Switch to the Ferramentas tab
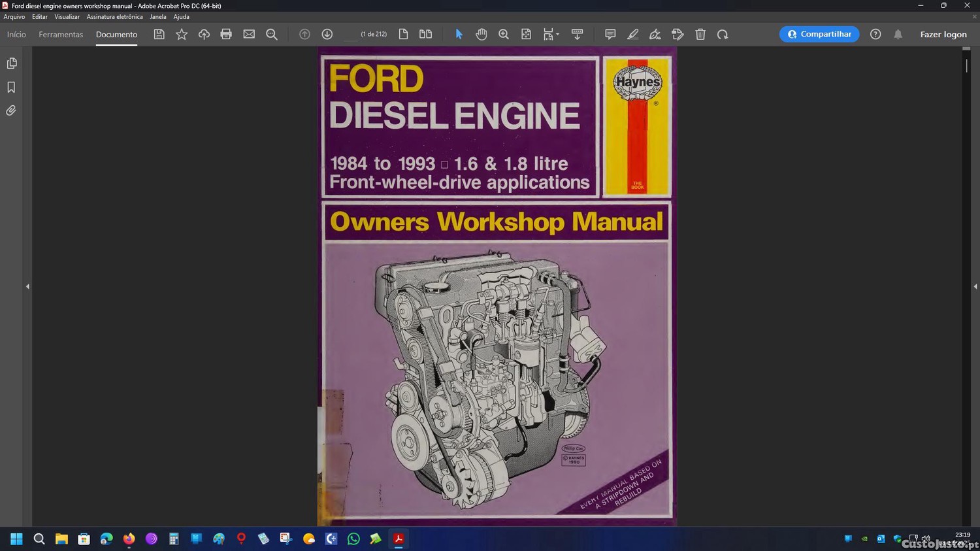The width and height of the screenshot is (980, 551). point(61,34)
